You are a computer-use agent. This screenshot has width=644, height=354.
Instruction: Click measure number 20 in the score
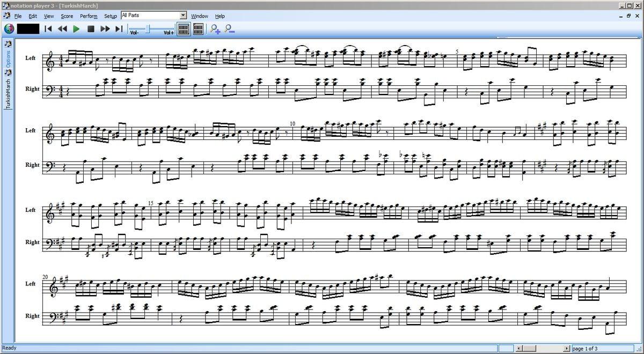point(46,276)
